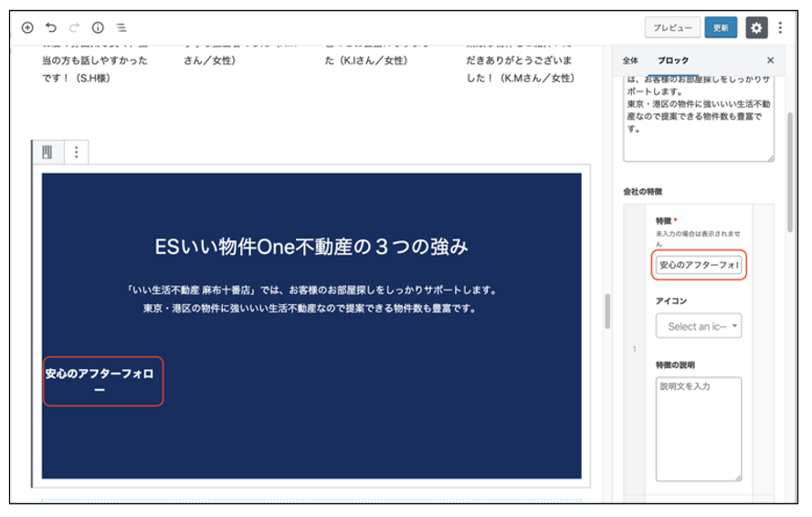Click the description textarea at top of sidebar

tap(699, 119)
